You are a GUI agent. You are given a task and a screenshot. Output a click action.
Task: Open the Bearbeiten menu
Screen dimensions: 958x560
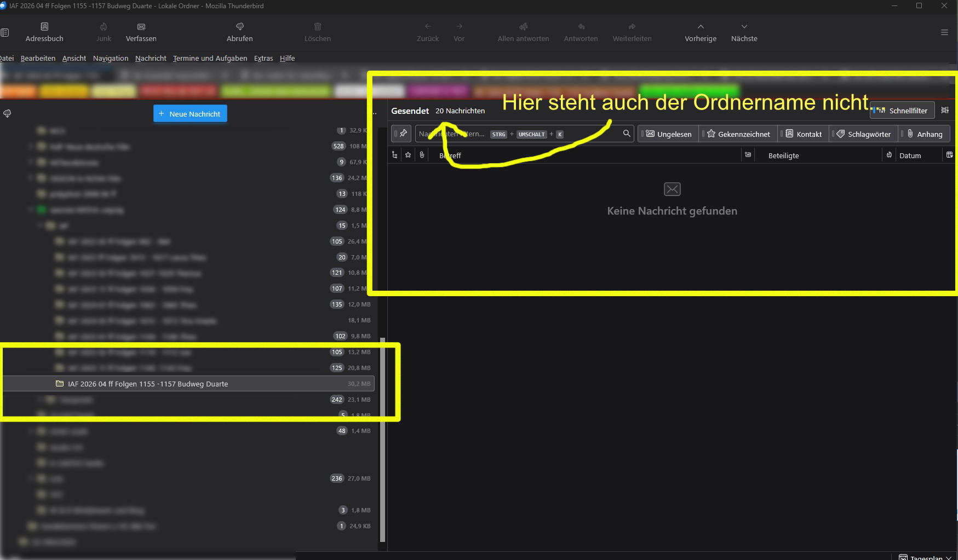[38, 59]
